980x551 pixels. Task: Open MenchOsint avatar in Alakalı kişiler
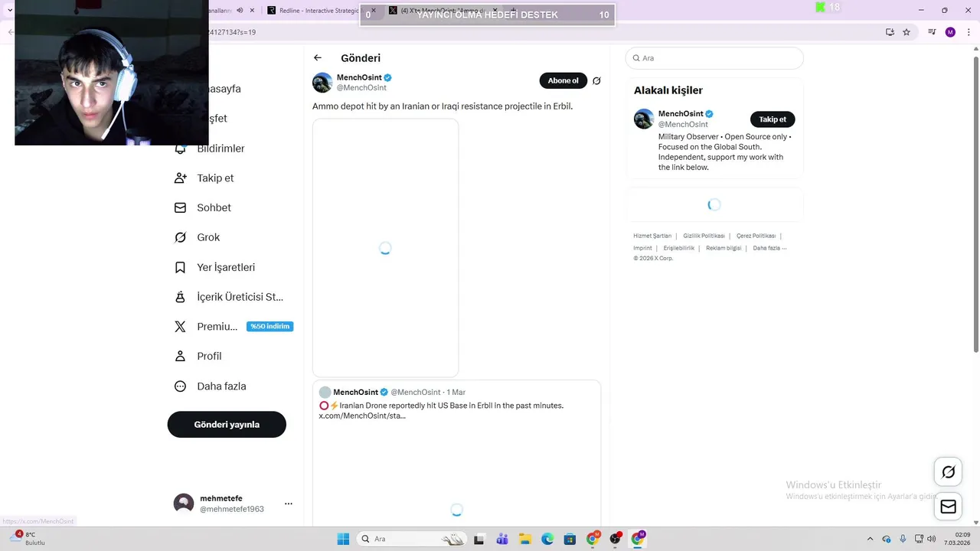pos(644,119)
